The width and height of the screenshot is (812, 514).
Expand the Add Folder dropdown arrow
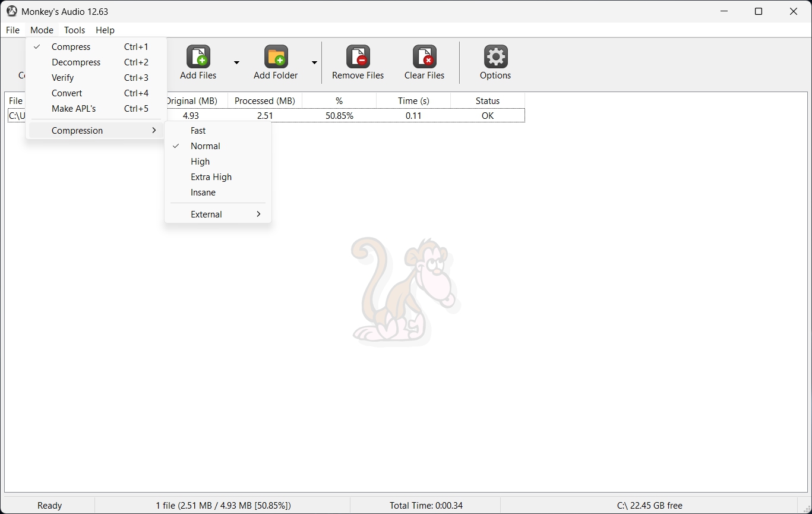[314, 62]
